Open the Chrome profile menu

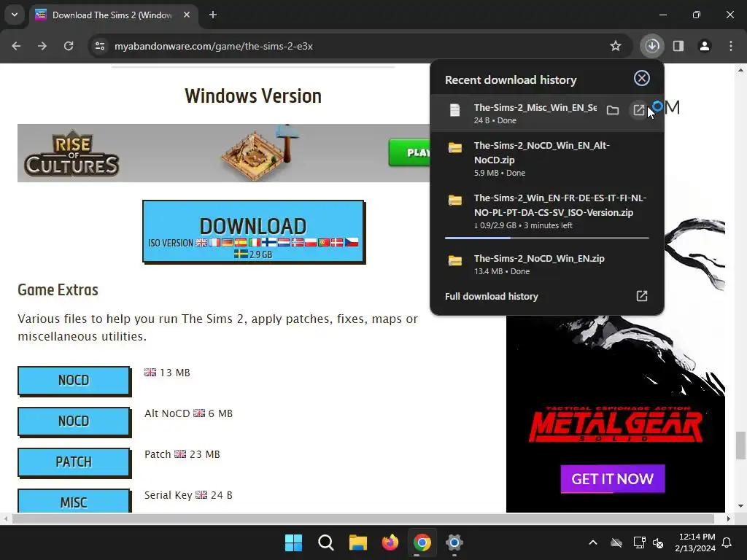tap(705, 46)
